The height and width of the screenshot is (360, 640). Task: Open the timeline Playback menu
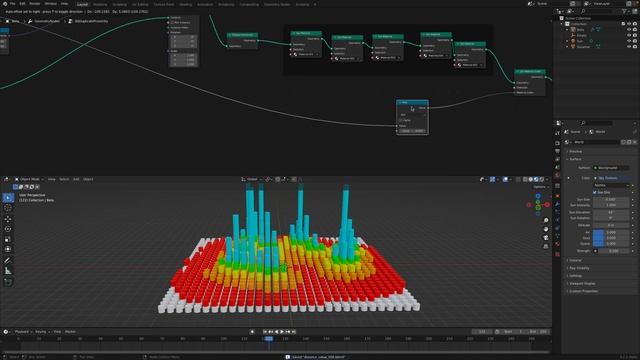[22, 332]
